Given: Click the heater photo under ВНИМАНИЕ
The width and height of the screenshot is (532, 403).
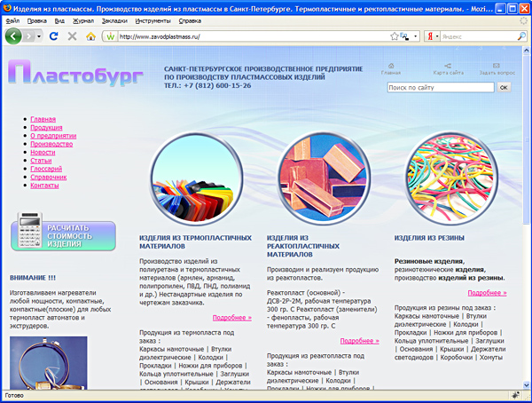Looking at the screenshot, I should [x=49, y=363].
